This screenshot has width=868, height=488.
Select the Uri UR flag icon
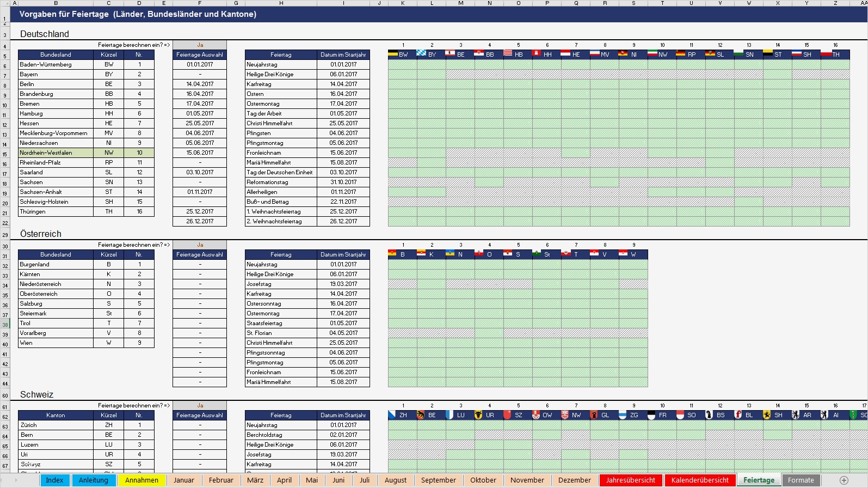pos(478,414)
